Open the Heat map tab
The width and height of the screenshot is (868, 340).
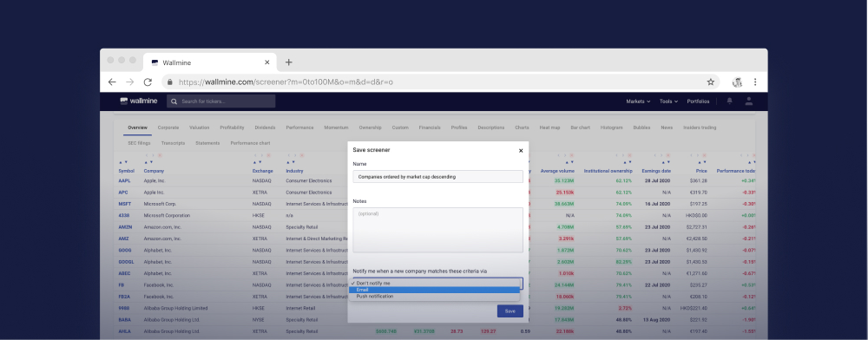coord(549,127)
